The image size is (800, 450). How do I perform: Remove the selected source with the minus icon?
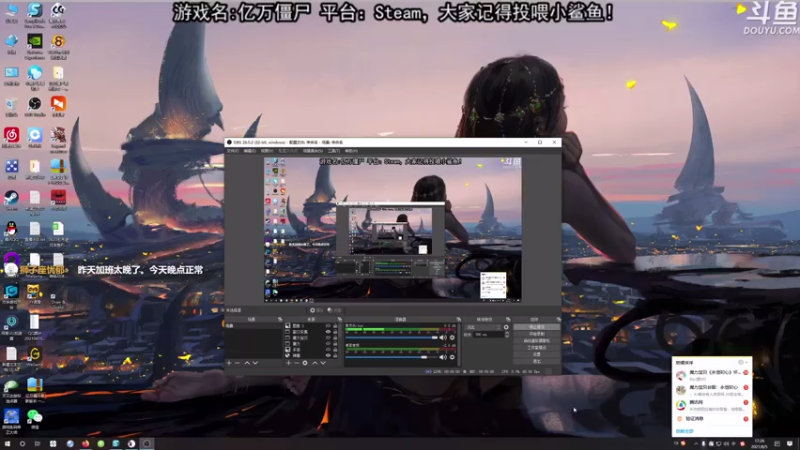pos(296,363)
